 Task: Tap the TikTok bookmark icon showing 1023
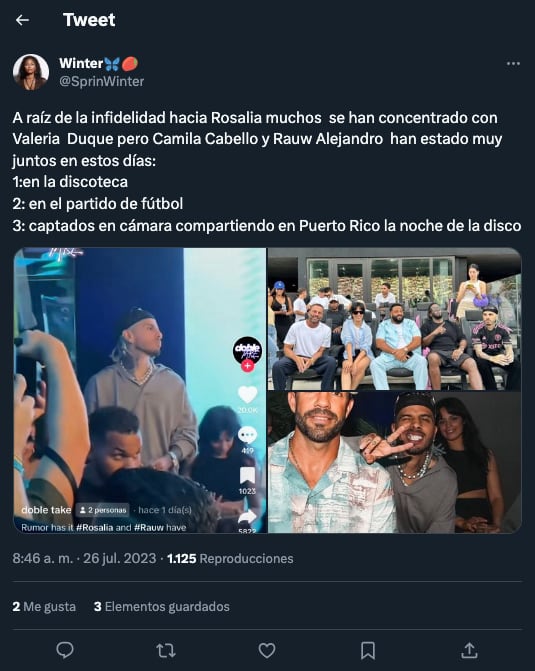point(247,476)
